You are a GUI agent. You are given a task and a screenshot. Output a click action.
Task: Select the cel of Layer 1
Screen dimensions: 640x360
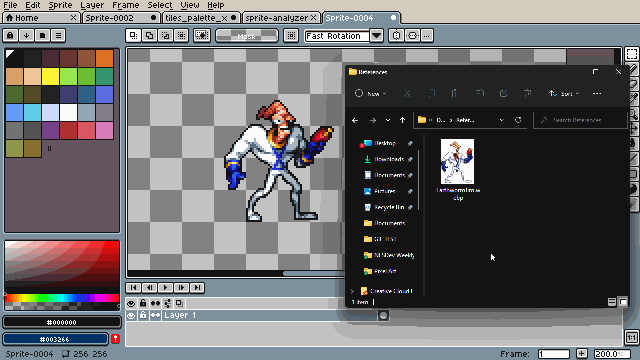click(x=383, y=316)
